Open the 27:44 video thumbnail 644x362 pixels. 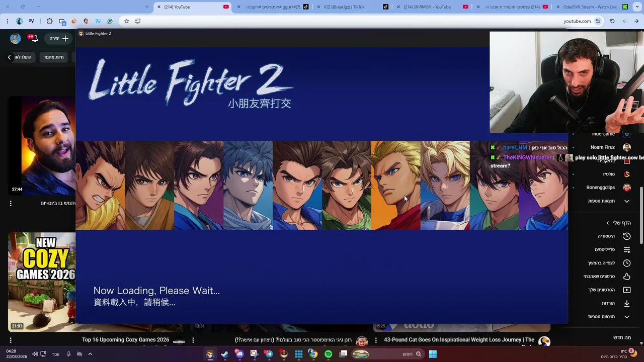tap(42, 146)
